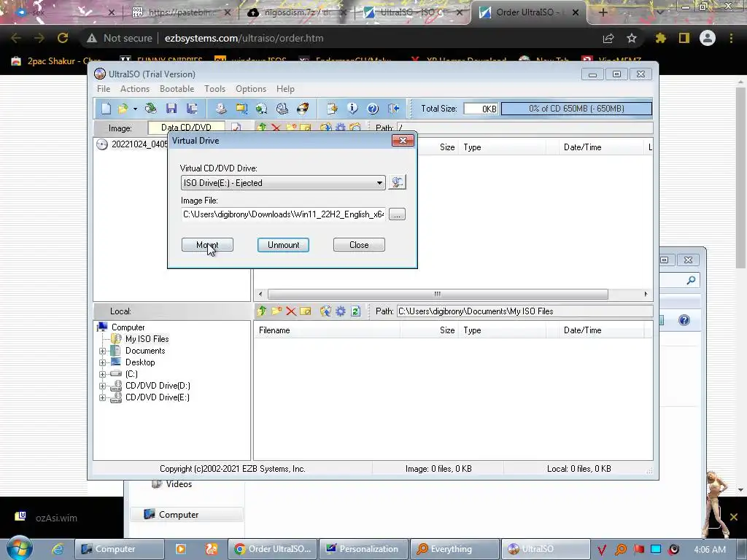This screenshot has height=560, width=747.
Task: Click the Rename icon in Local toolbar
Action: pyautogui.click(x=306, y=311)
